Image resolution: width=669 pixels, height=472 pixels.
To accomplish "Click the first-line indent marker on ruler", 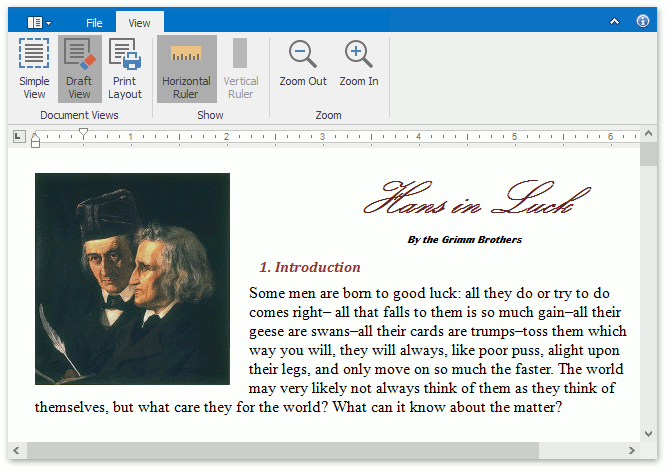I will 83,132.
